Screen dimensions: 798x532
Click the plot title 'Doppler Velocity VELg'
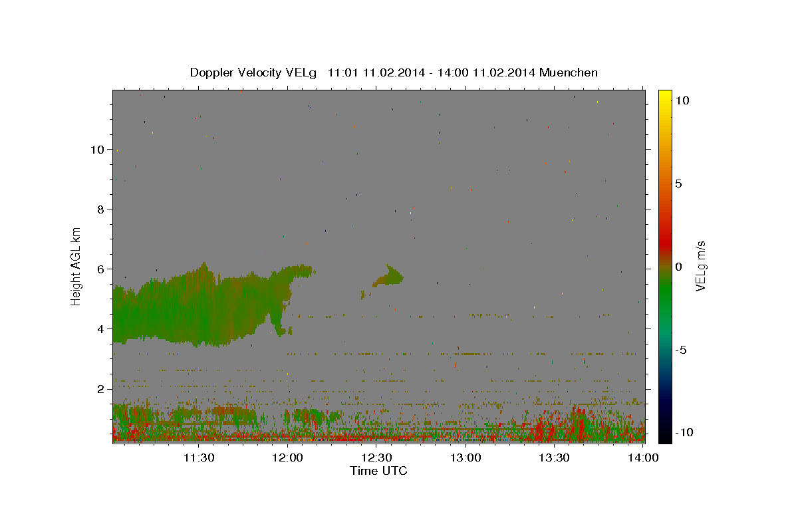(255, 72)
